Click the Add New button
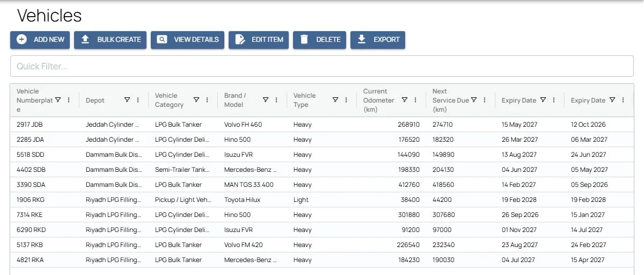Screen dimensions: 644x275 point(40,40)
